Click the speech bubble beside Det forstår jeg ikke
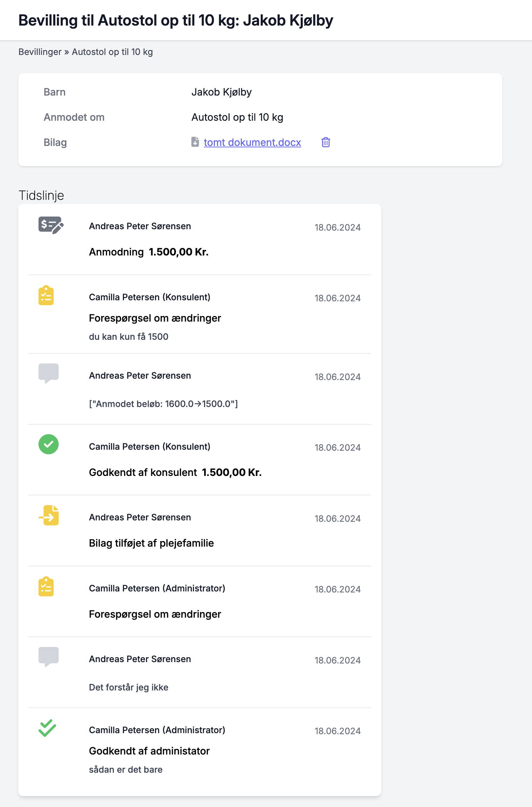This screenshot has height=807, width=532. pos(48,657)
